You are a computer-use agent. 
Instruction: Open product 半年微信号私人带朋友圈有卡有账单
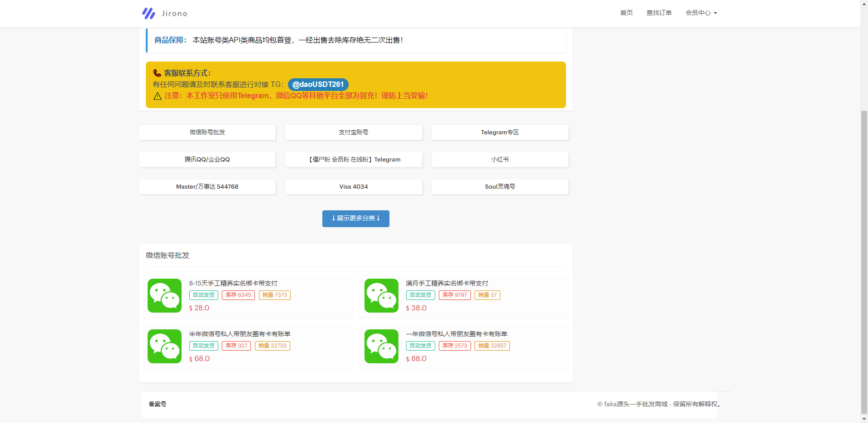coord(240,334)
